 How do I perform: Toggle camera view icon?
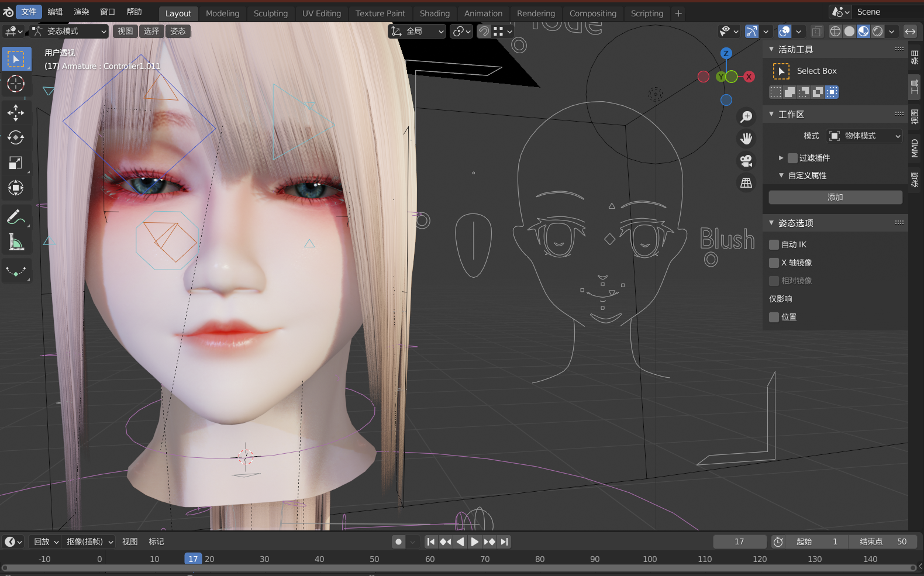pos(746,161)
